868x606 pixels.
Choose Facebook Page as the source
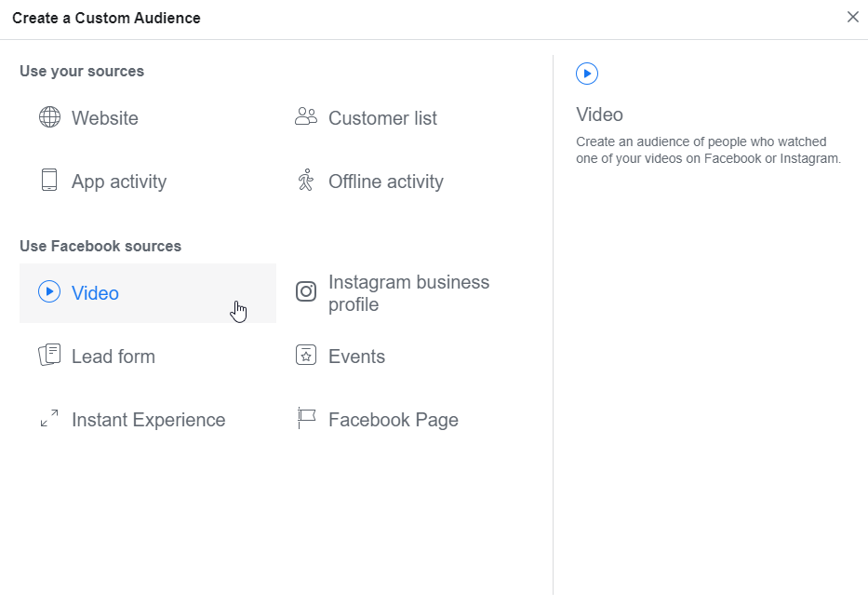pos(394,420)
